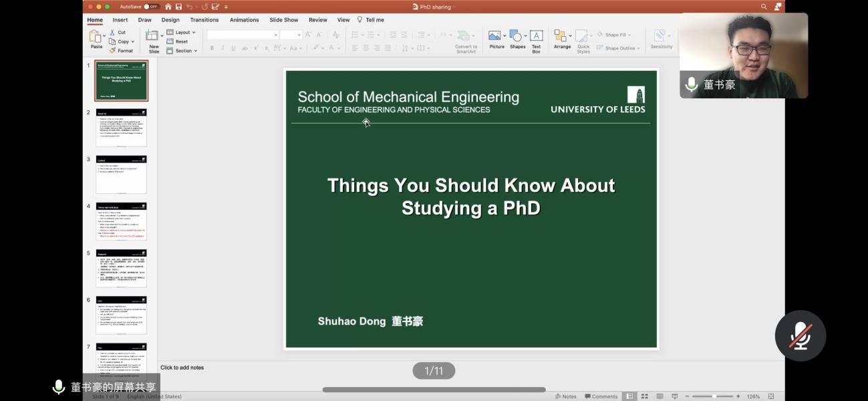Switch to the Transitions tab
Image resolution: width=868 pixels, height=401 pixels.
coord(204,20)
